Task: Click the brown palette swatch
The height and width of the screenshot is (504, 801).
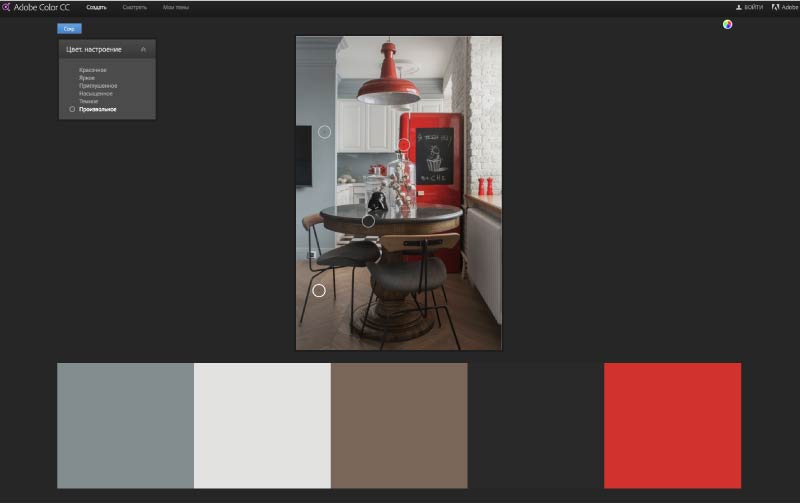Action: [399, 425]
